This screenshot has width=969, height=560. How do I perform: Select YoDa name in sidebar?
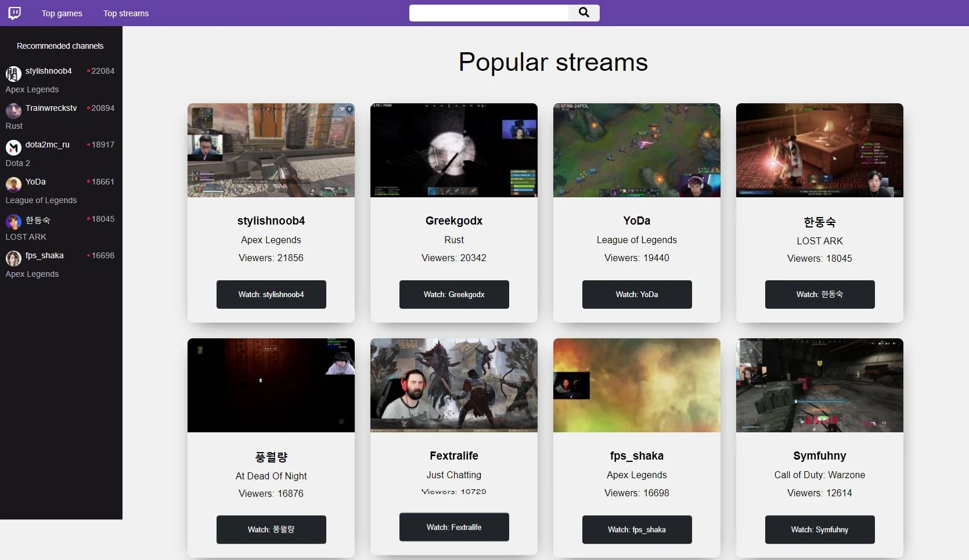point(35,182)
